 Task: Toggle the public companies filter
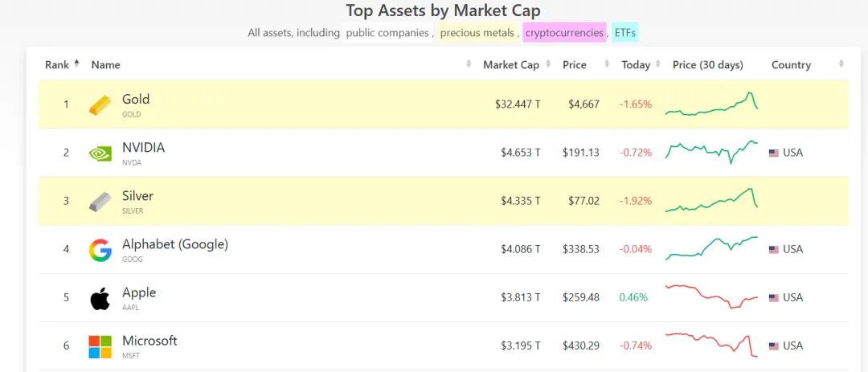click(x=389, y=33)
